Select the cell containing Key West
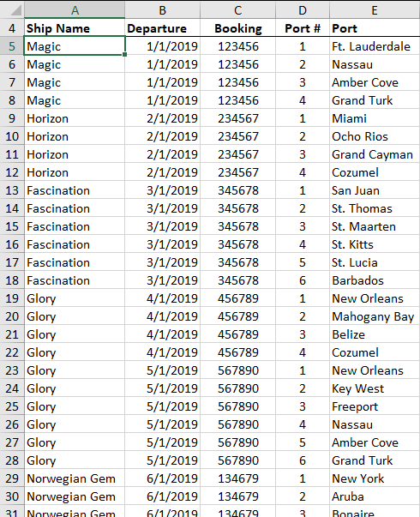Screen dimensions: 420x517 (375, 388)
